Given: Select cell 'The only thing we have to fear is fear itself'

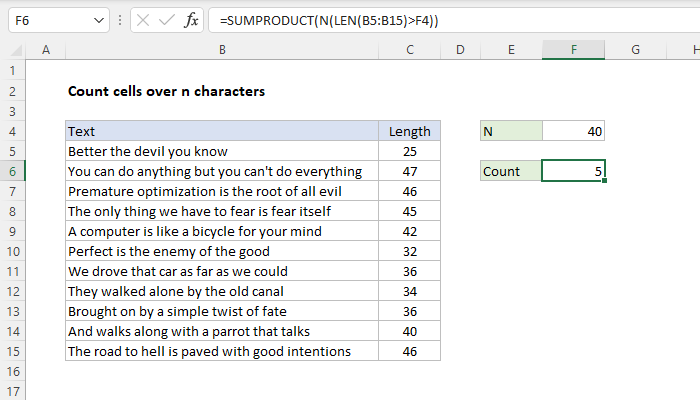Looking at the screenshot, I should point(222,211).
